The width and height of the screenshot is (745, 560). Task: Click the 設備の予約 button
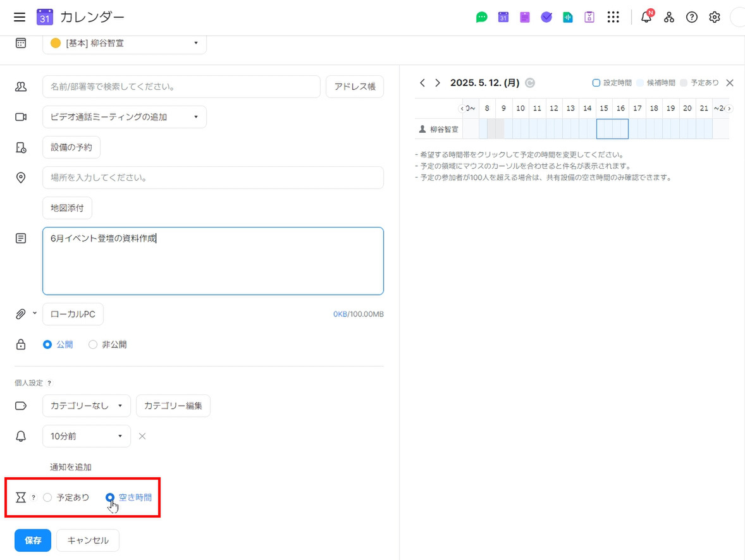71,147
